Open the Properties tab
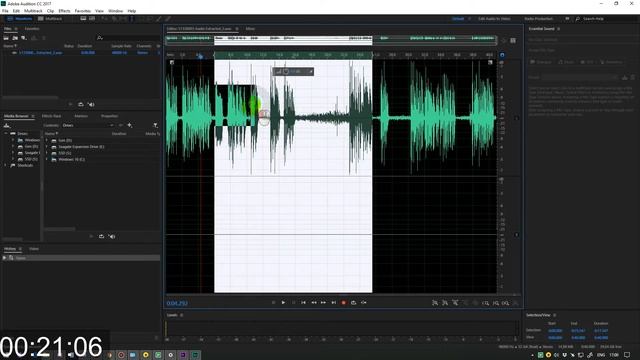 tap(109, 116)
